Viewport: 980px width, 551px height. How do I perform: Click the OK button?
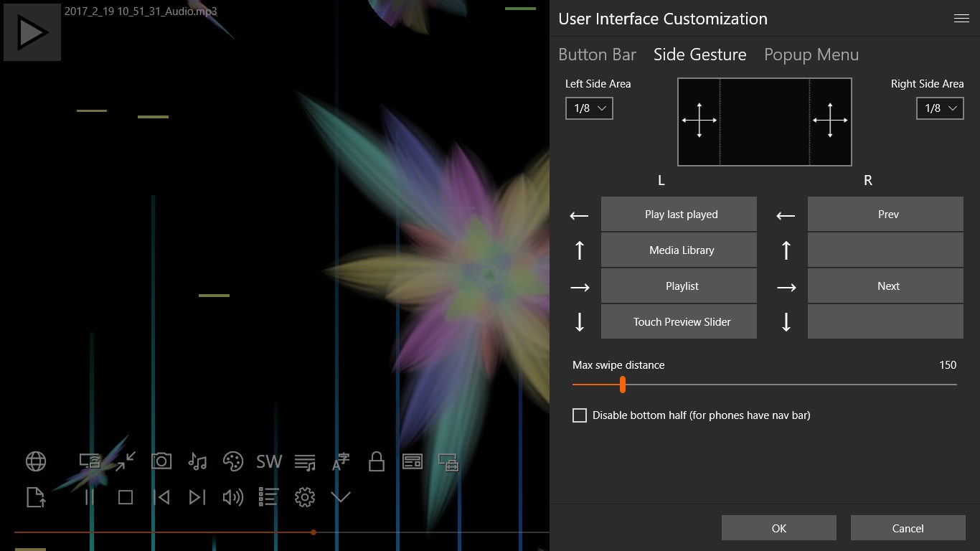779,528
